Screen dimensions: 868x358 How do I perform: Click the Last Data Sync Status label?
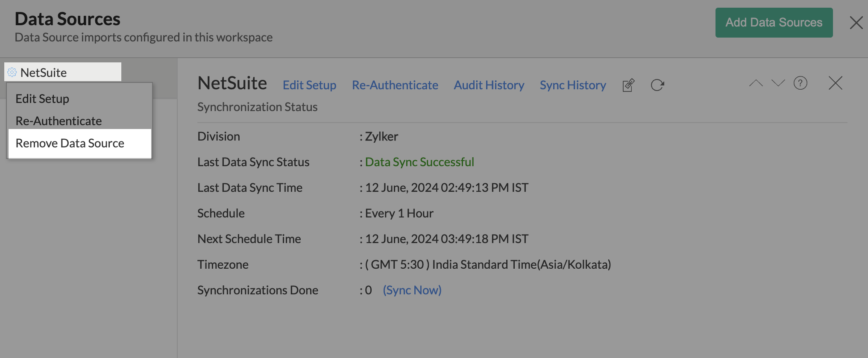pyautogui.click(x=253, y=162)
